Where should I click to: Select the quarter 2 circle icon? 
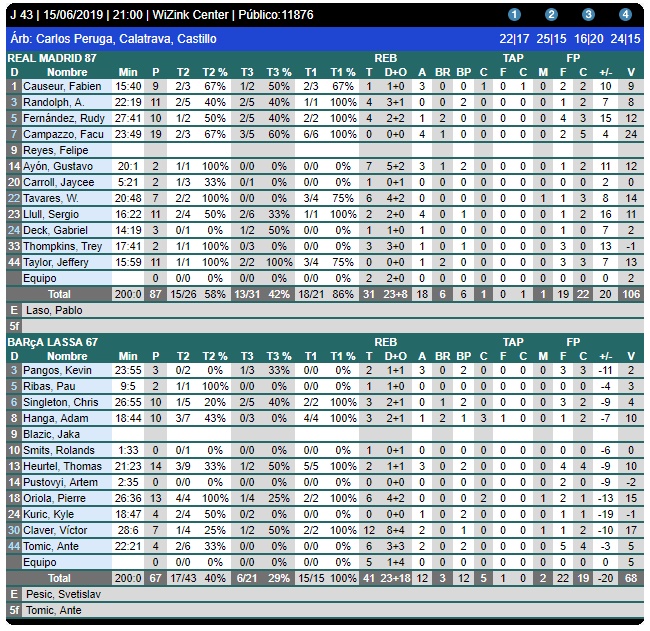551,15
